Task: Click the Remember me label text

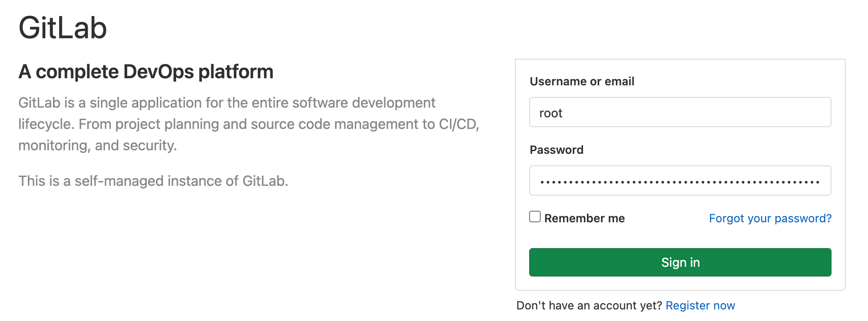Action: tap(584, 218)
